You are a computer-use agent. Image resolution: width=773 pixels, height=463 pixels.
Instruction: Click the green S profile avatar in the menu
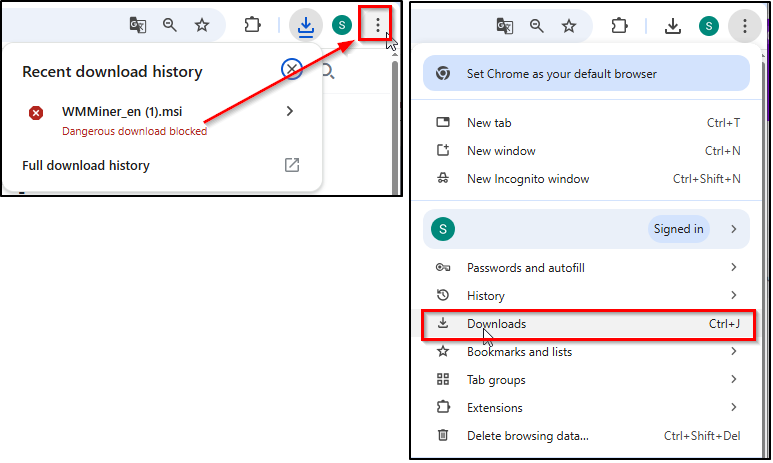tap(443, 229)
